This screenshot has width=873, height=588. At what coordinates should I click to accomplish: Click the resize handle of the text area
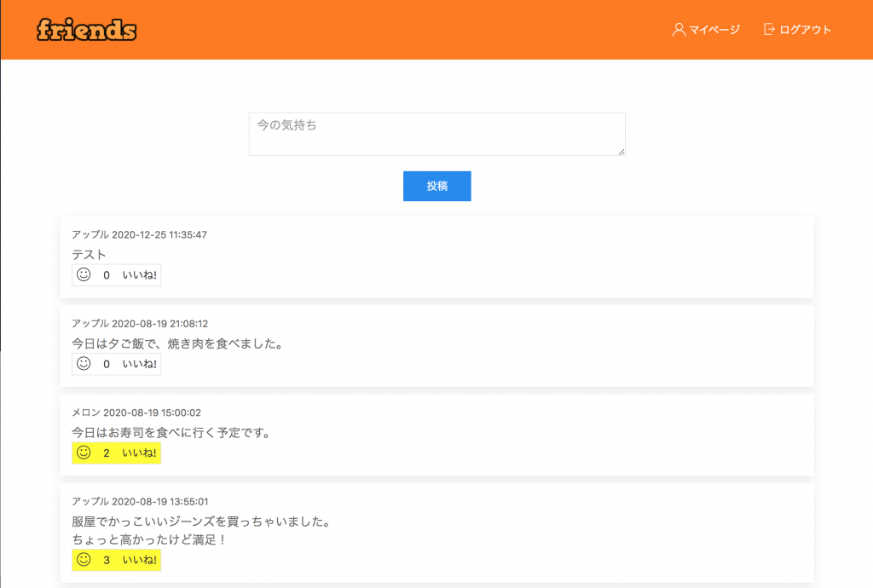click(x=621, y=152)
